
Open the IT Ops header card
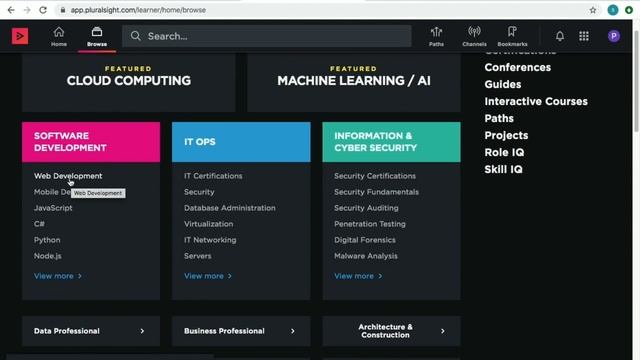[241, 142]
